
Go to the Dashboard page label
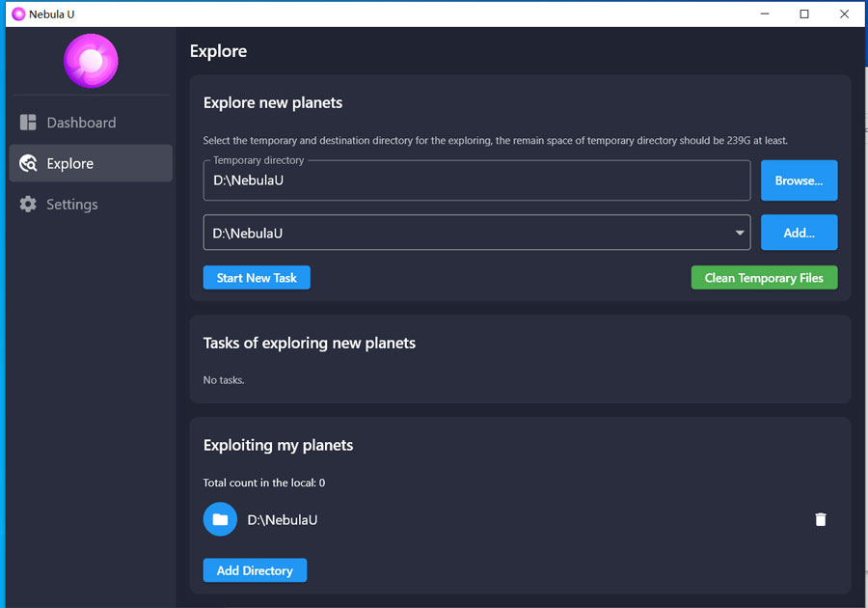coord(81,123)
